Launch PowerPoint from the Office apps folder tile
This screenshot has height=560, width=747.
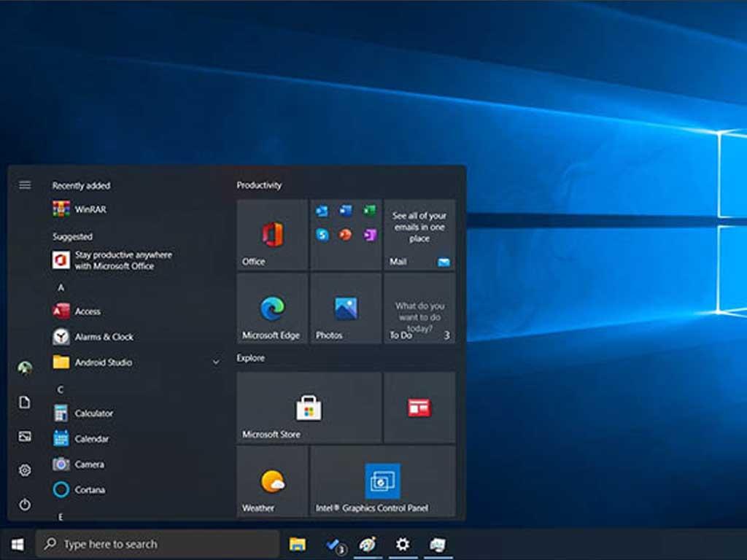pyautogui.click(x=345, y=235)
